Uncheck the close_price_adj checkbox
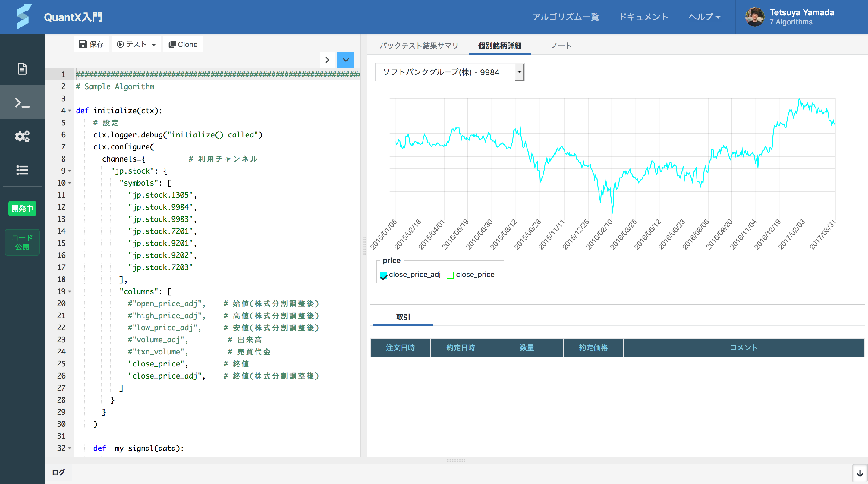Screen dimensions: 868x484 pyautogui.click(x=384, y=275)
